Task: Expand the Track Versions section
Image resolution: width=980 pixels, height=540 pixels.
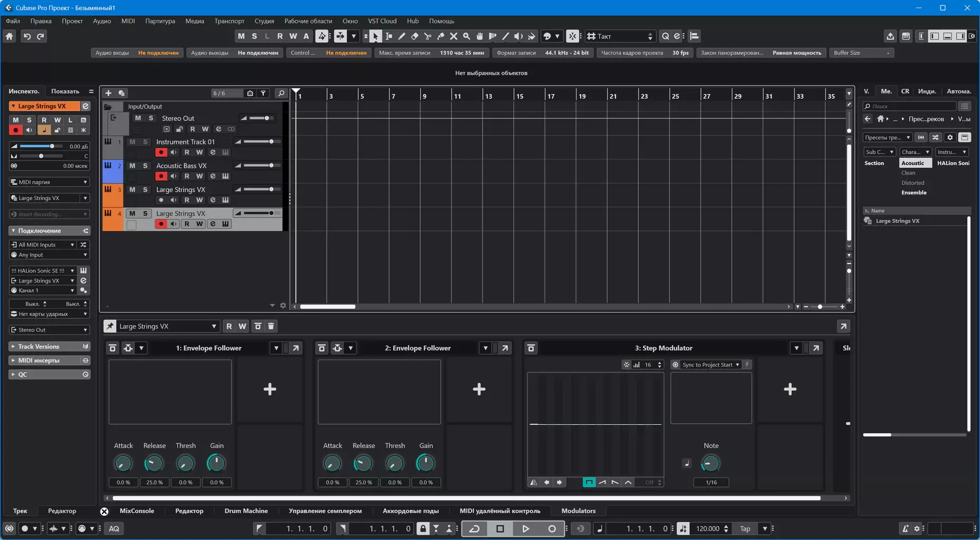Action: 49,347
